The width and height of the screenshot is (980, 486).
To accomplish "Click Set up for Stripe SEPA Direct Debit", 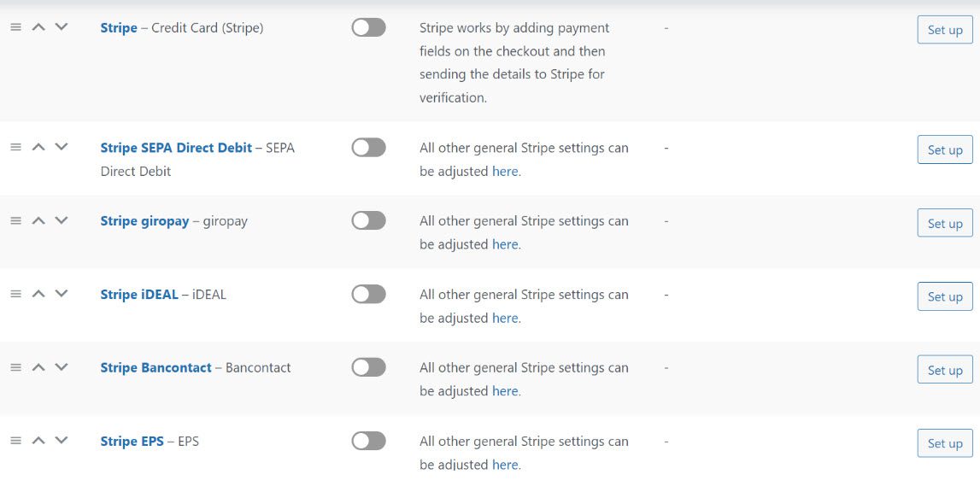I will pos(945,150).
